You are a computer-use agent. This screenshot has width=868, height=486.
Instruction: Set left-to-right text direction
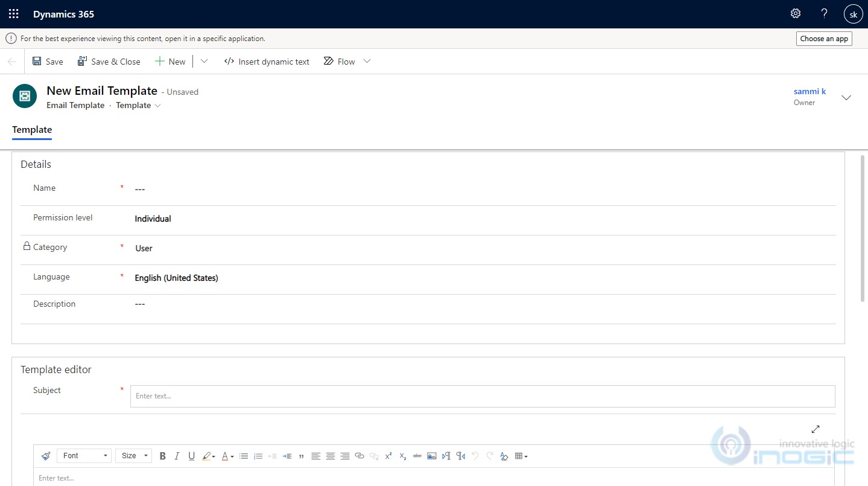point(446,456)
